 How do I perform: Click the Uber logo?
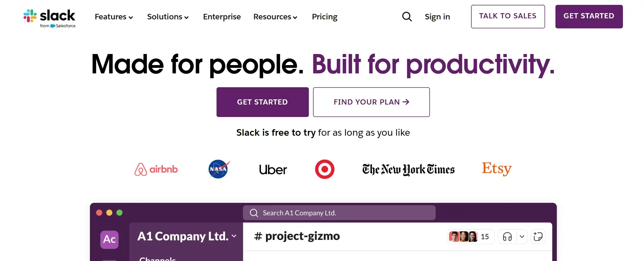[273, 170]
